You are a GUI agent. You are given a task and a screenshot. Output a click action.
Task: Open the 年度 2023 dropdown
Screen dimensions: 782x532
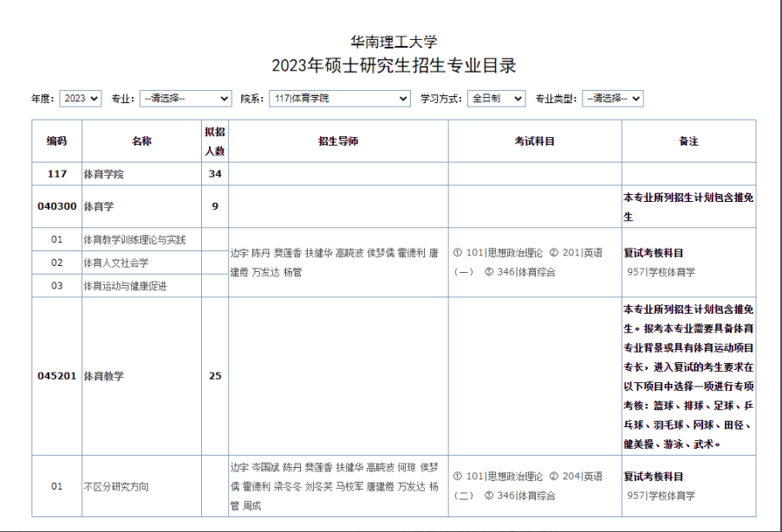pyautogui.click(x=81, y=98)
